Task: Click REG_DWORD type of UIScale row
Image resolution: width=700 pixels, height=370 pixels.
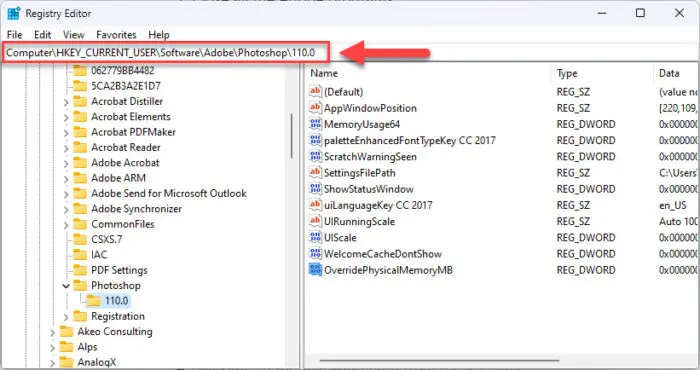Action: point(586,237)
